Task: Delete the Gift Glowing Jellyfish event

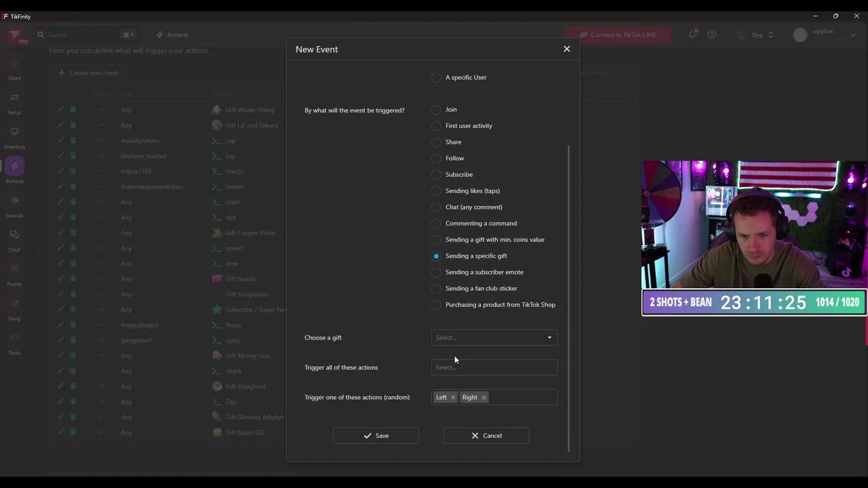Action: pyautogui.click(x=73, y=417)
